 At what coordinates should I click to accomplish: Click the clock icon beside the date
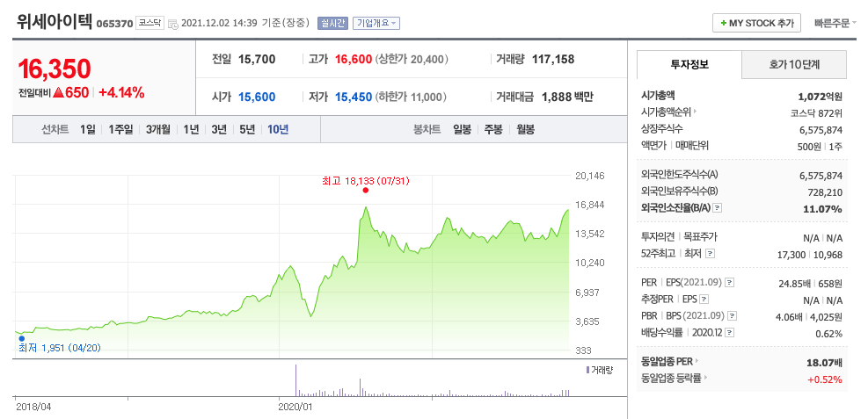tap(172, 24)
